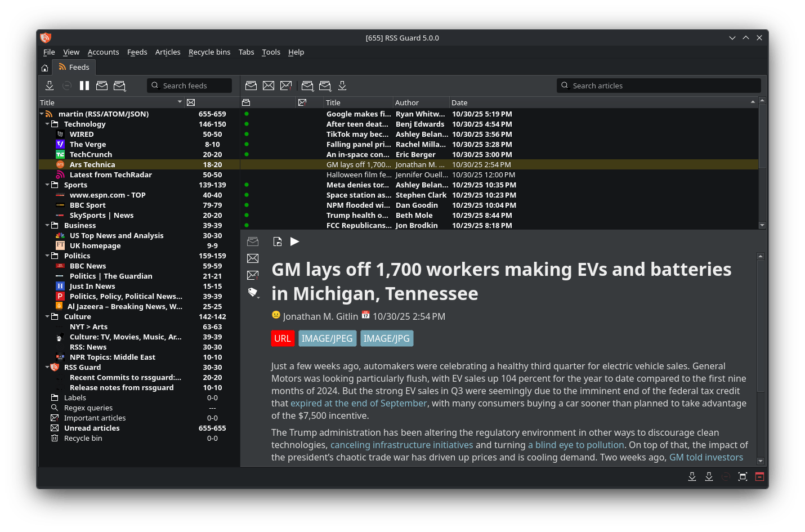Focus the Search feeds field
Viewport: 805px width, 532px height.
(189, 86)
